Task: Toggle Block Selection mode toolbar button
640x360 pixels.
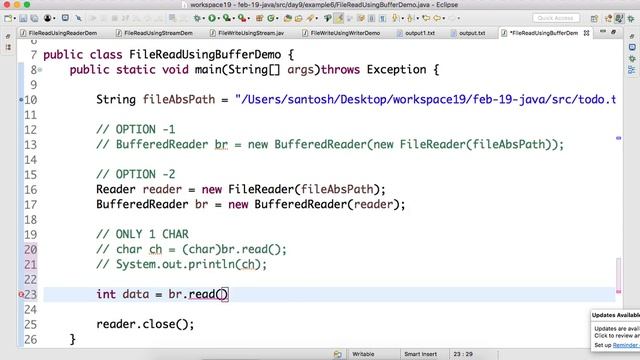Action: pos(371,18)
